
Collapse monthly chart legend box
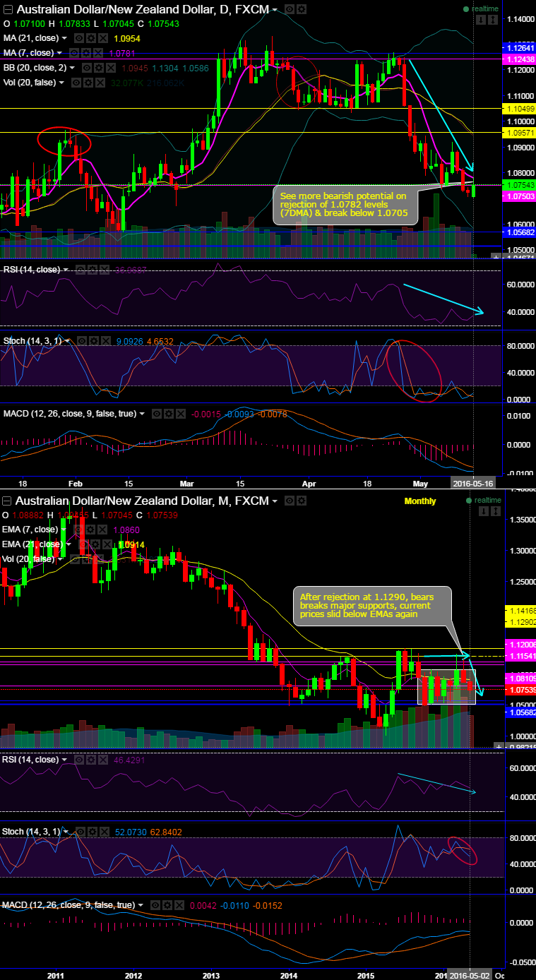[7, 501]
